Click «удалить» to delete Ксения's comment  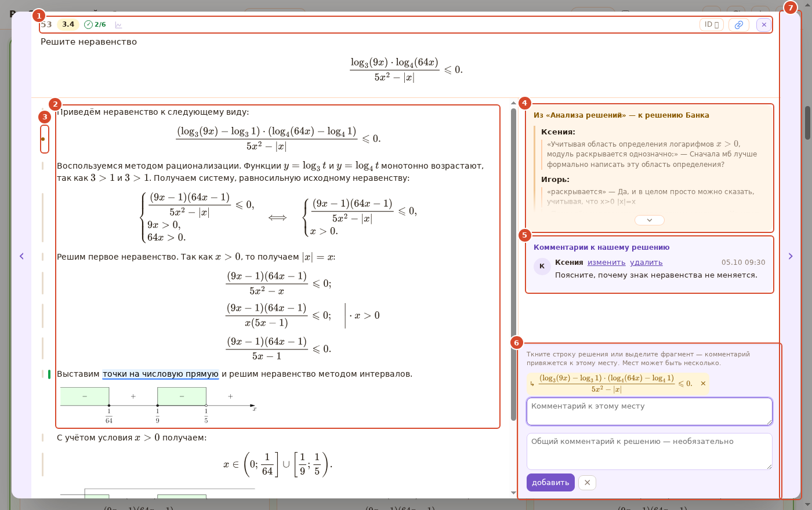tap(646, 263)
